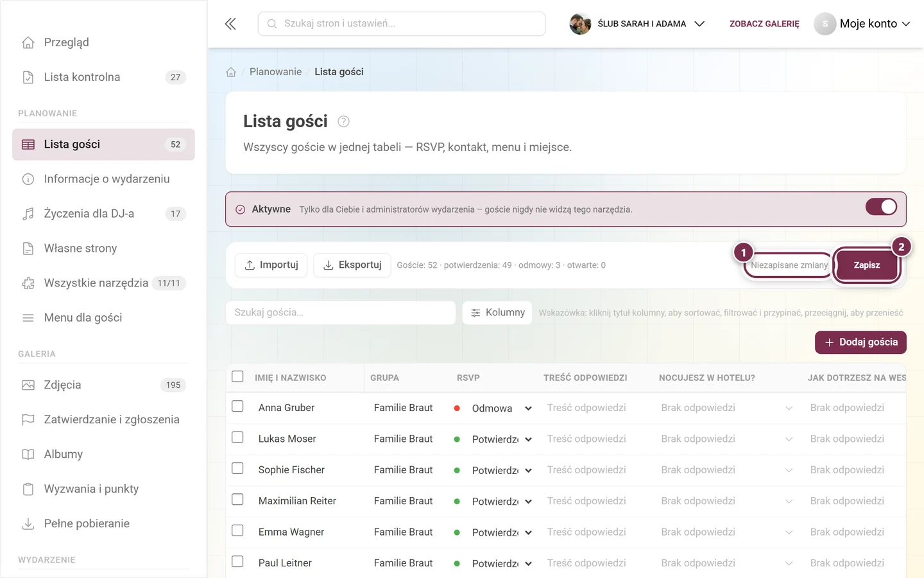Open RSVP dropdown for Maximilian Reiter
924x578 pixels.
click(x=502, y=502)
